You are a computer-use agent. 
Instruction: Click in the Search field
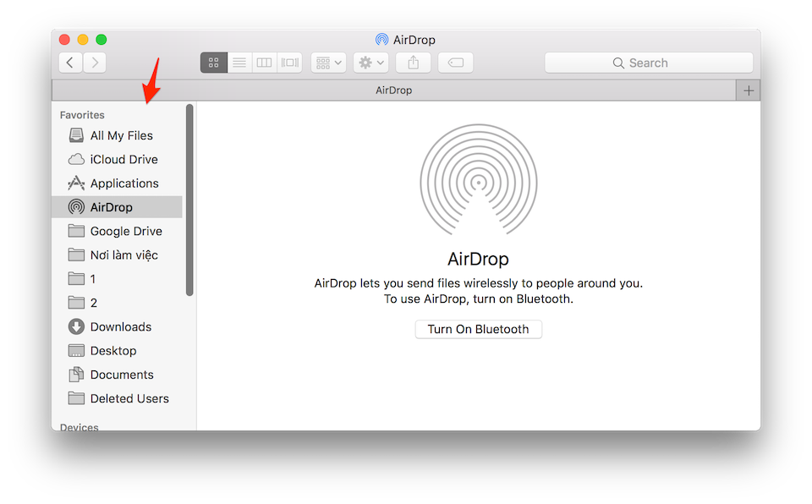(649, 63)
